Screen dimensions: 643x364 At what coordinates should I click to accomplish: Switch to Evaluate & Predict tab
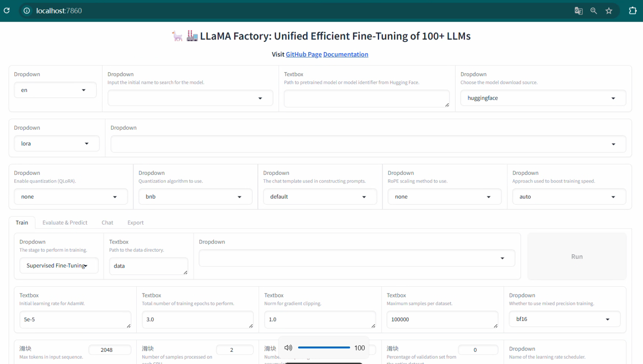[65, 222]
